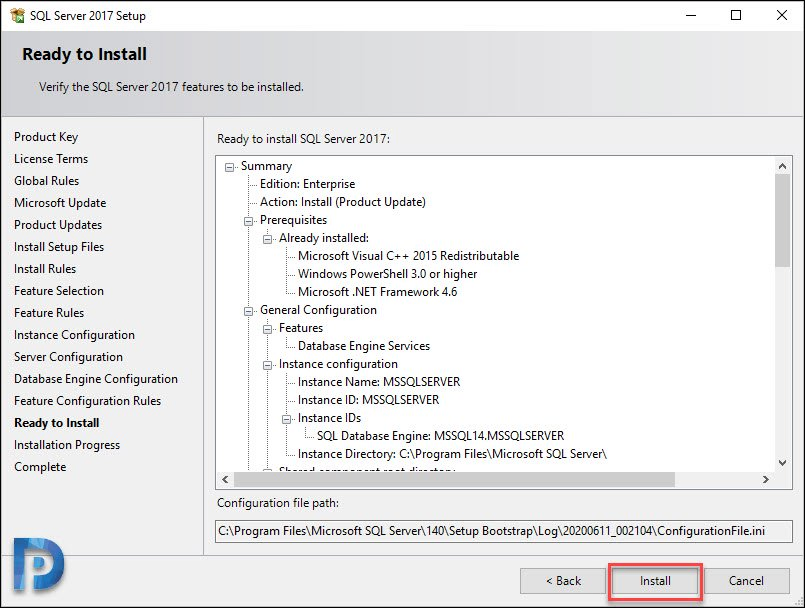Select the Microsoft Update step
This screenshot has width=805, height=608.
click(x=60, y=203)
